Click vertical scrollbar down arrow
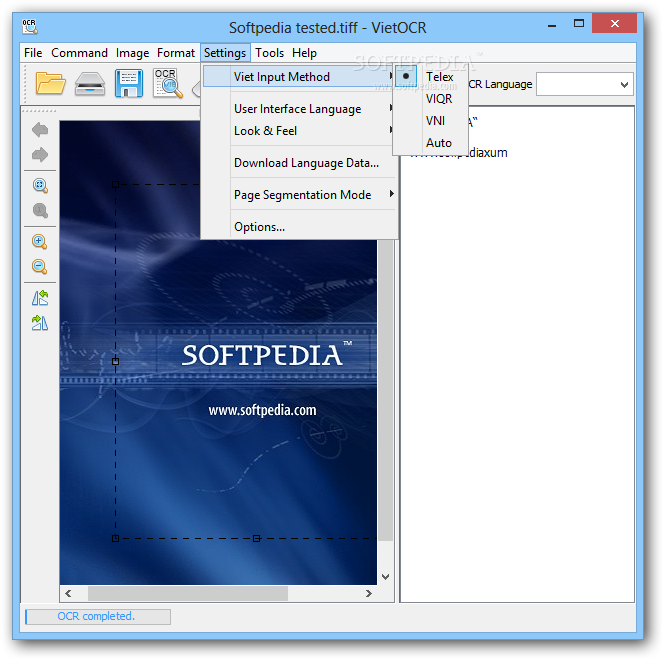 tap(385, 577)
